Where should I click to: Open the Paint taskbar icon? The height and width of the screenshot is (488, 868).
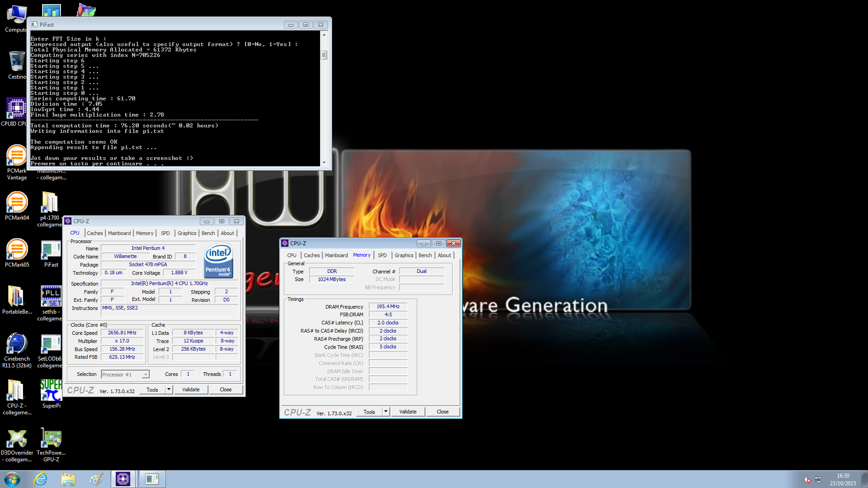point(96,479)
